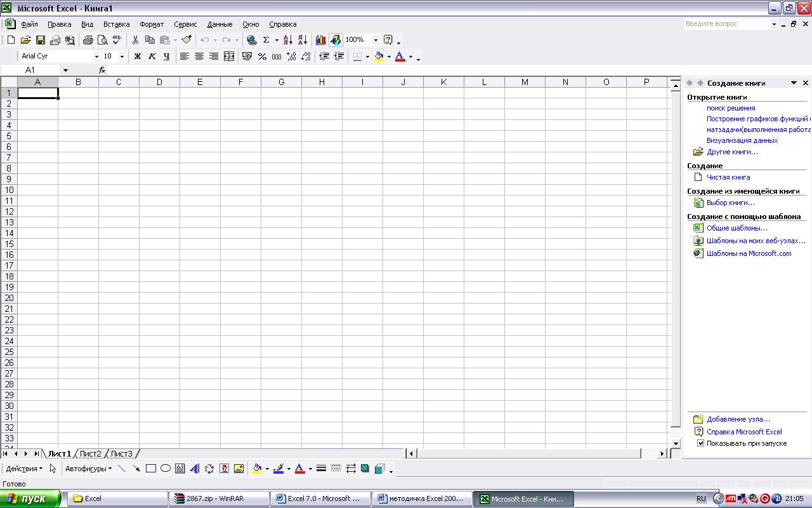Open the Вставка menu
This screenshot has width=812, height=508.
[116, 24]
